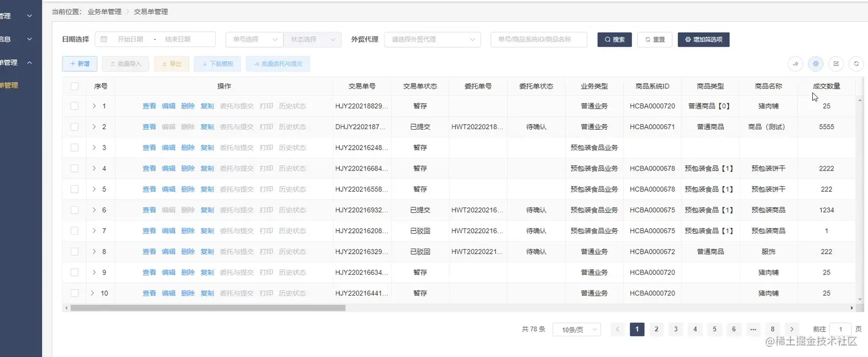The image size is (868, 357).
Task: Click the 商品（测试）cell
Action: [x=767, y=127]
